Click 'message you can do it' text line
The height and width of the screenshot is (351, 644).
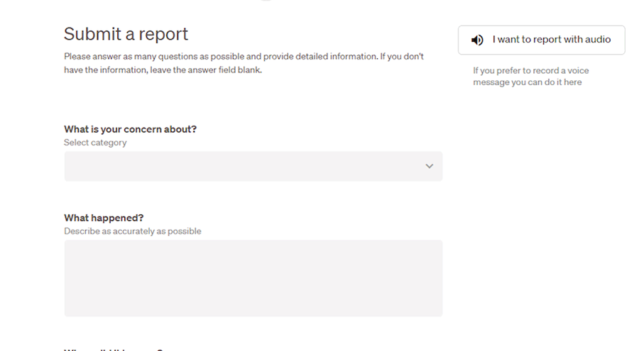point(517,82)
